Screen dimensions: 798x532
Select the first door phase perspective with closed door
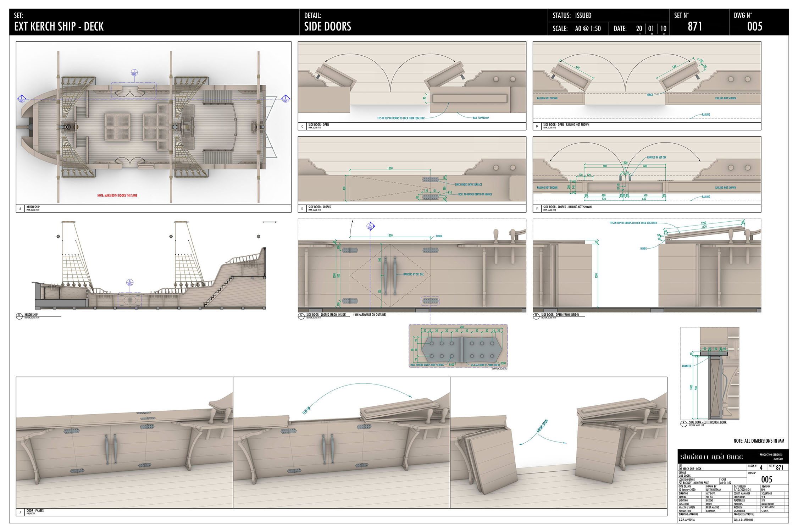click(x=124, y=442)
